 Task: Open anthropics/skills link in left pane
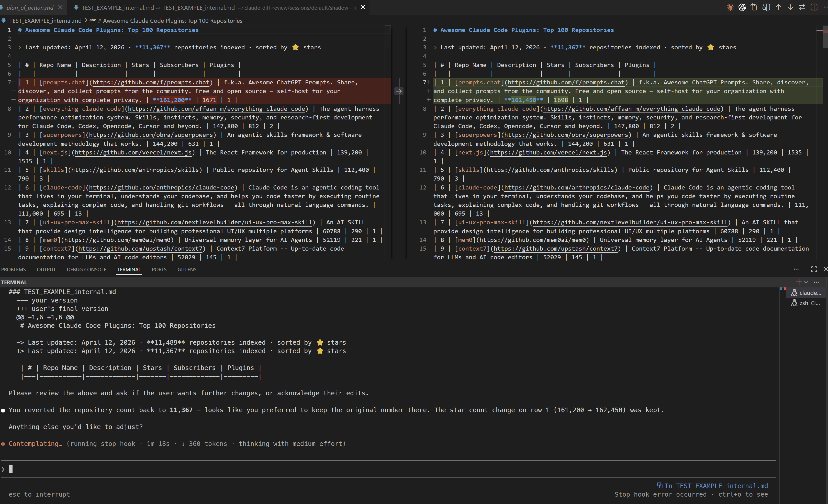pyautogui.click(x=135, y=170)
